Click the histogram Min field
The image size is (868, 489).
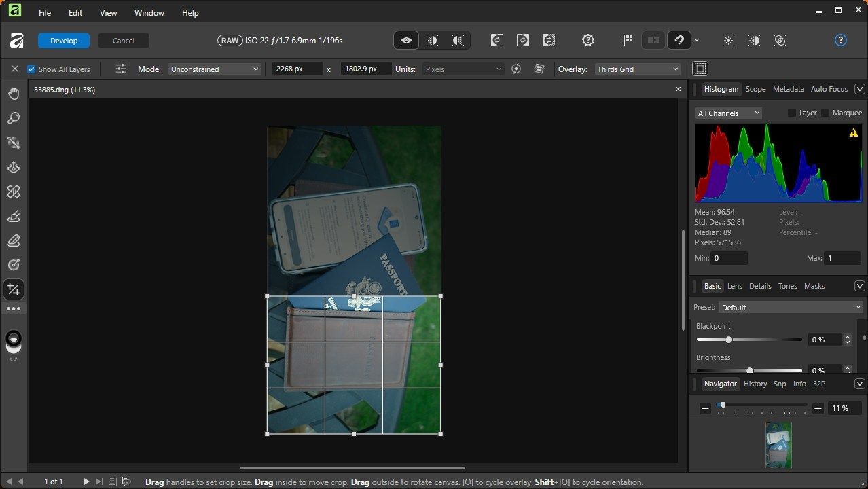point(729,258)
